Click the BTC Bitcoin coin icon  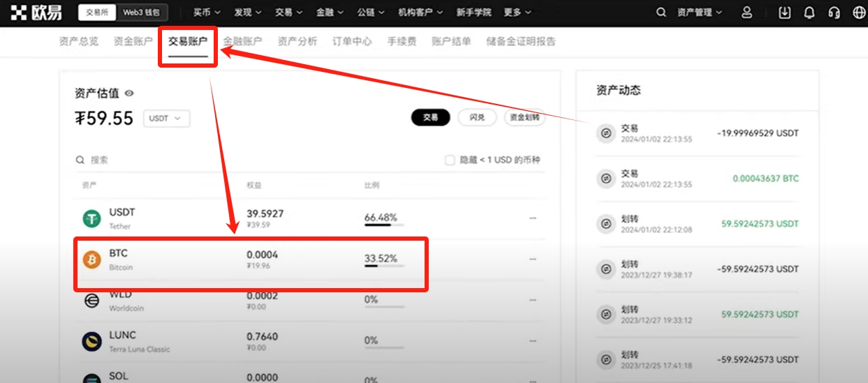click(x=92, y=260)
